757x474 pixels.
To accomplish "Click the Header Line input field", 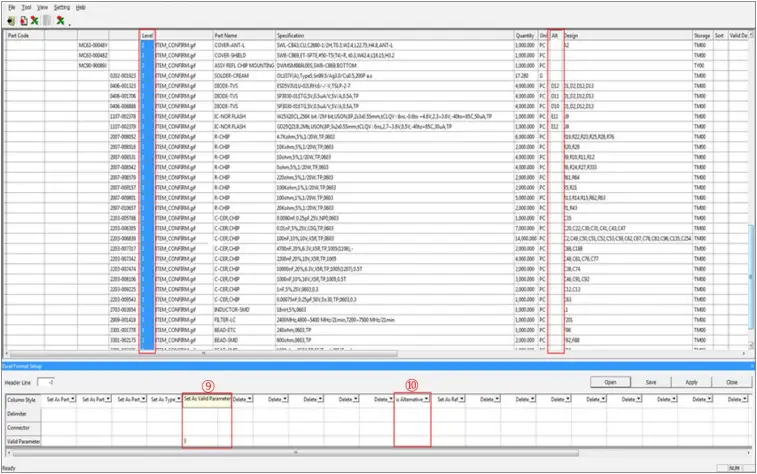I will 46,382.
